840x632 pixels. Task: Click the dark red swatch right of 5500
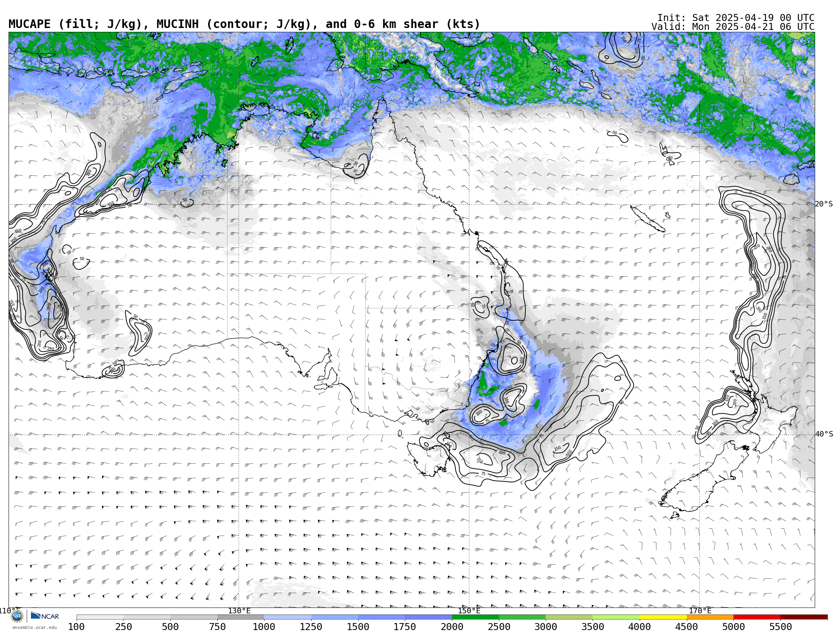(x=804, y=617)
